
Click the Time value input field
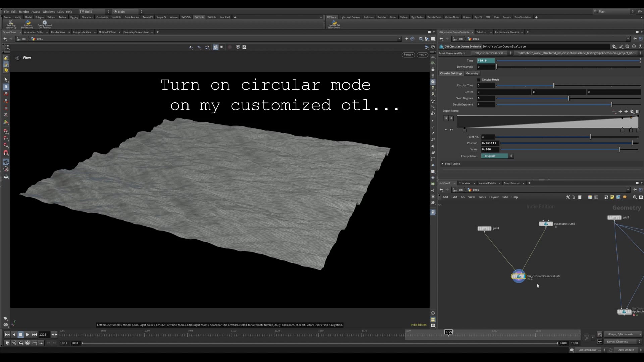[486, 61]
